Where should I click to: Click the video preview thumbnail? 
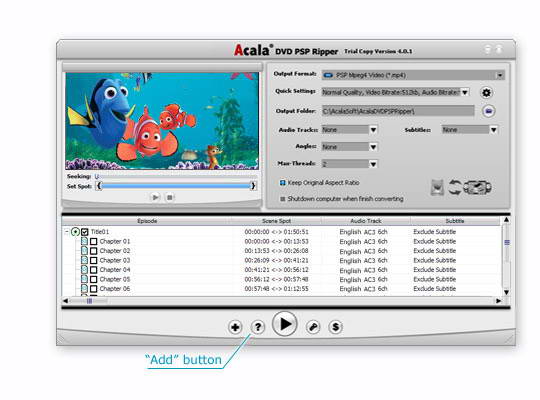click(x=162, y=121)
